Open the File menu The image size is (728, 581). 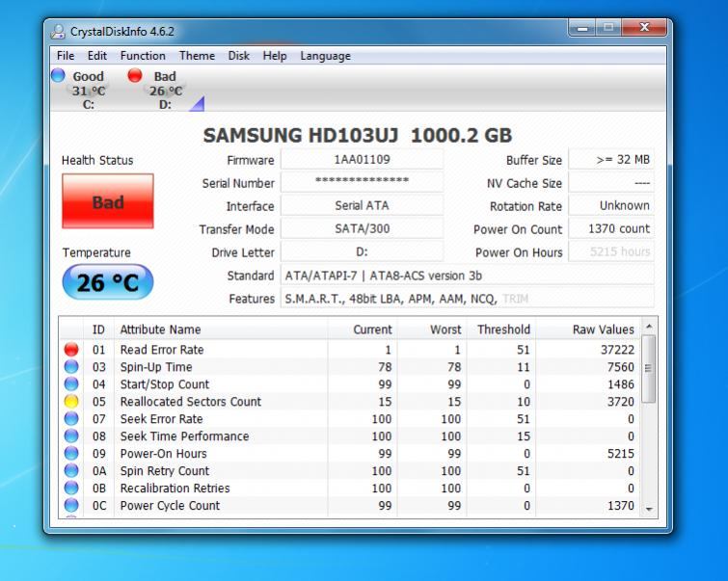(x=66, y=56)
